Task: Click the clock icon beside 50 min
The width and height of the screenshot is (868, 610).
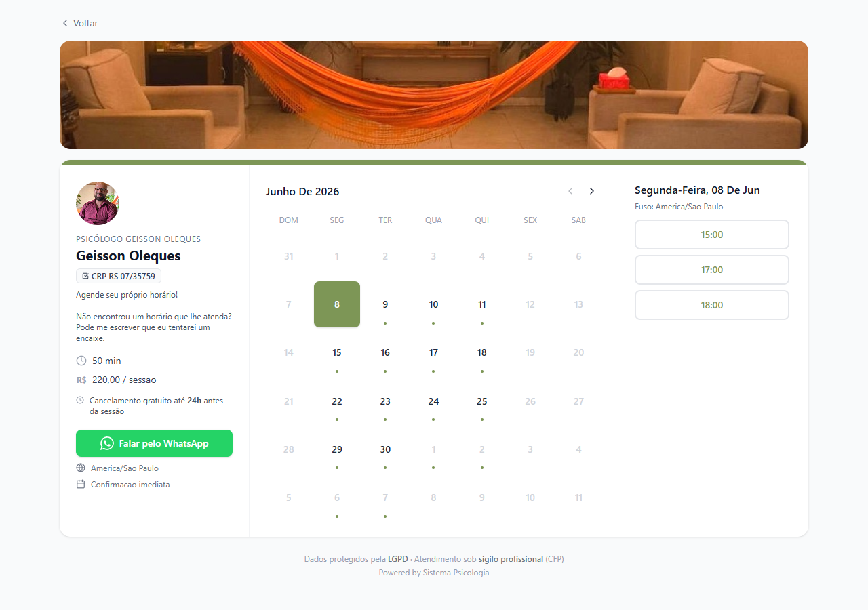Action: [81, 361]
